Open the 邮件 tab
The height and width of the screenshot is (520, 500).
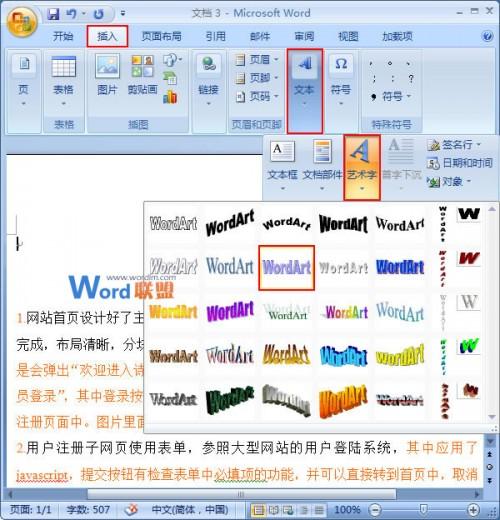pos(260,36)
